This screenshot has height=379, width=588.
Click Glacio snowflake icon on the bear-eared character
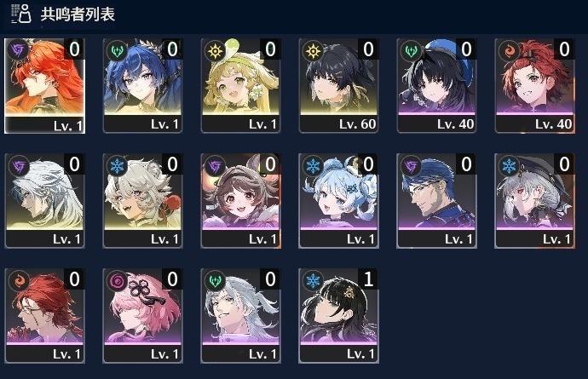(117, 165)
